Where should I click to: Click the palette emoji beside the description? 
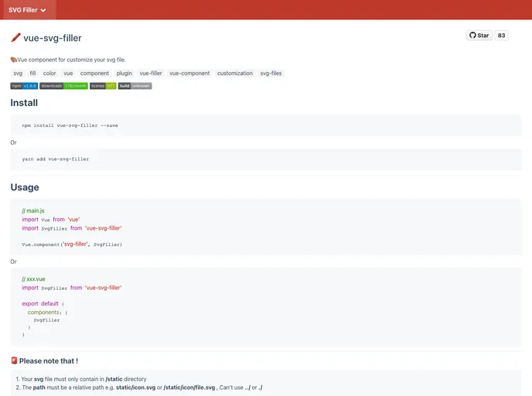coord(14,60)
